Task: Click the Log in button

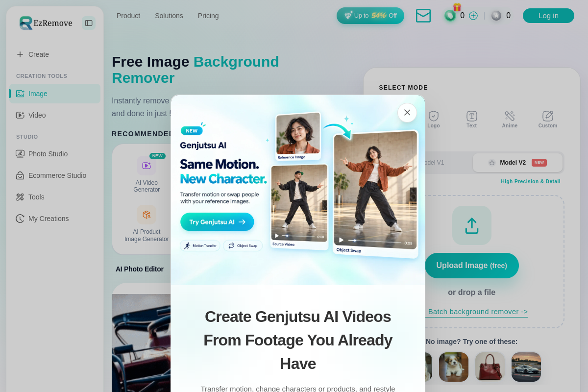Action: pyautogui.click(x=548, y=16)
